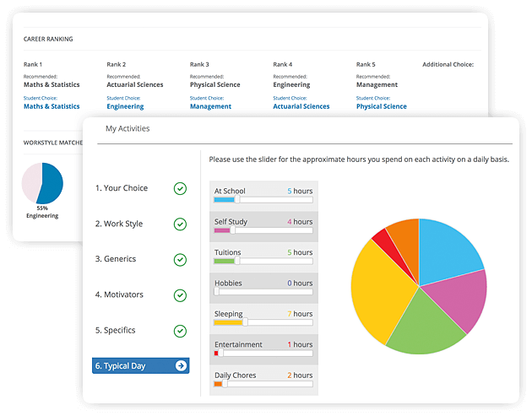Click the arrow icon on Typical Day
Viewport: 532px width, 416px height.
click(180, 366)
